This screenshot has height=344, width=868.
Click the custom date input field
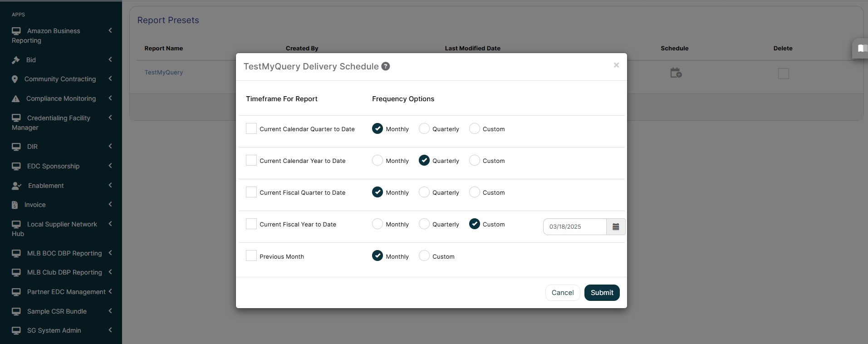574,227
